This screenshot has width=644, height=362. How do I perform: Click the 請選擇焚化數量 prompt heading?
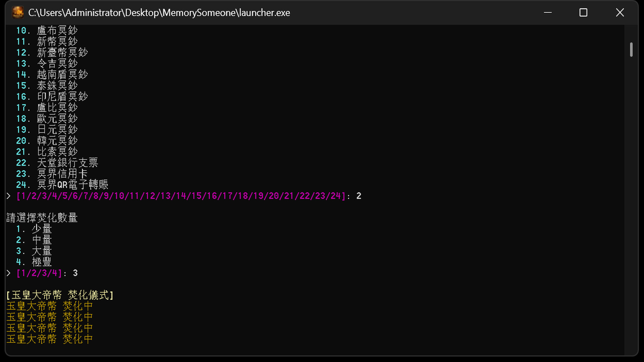pos(42,218)
